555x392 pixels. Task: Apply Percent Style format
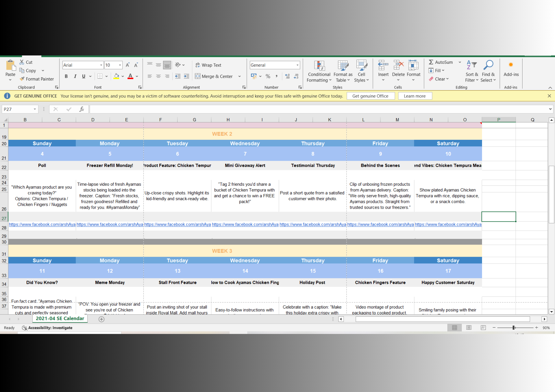(268, 76)
